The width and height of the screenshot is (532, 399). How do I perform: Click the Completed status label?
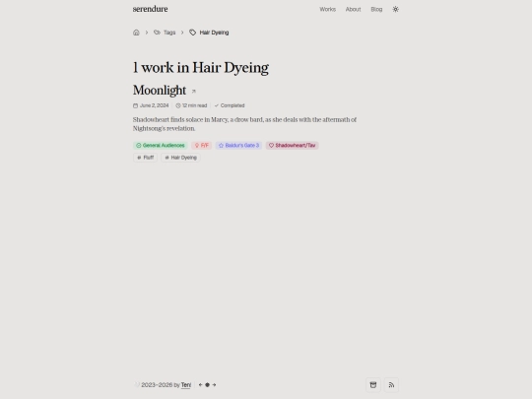click(230, 105)
